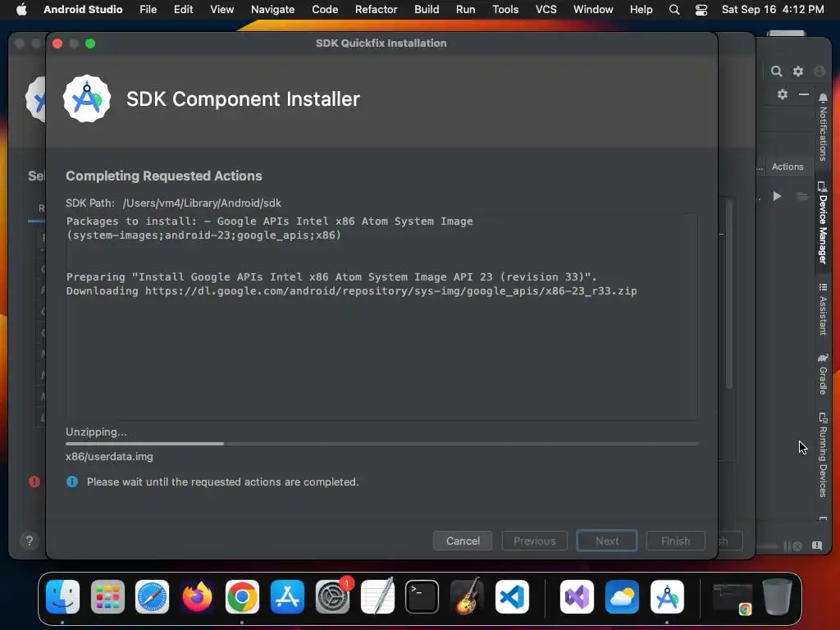Open Terminal from the Dock
This screenshot has height=630, width=840.
[x=422, y=597]
